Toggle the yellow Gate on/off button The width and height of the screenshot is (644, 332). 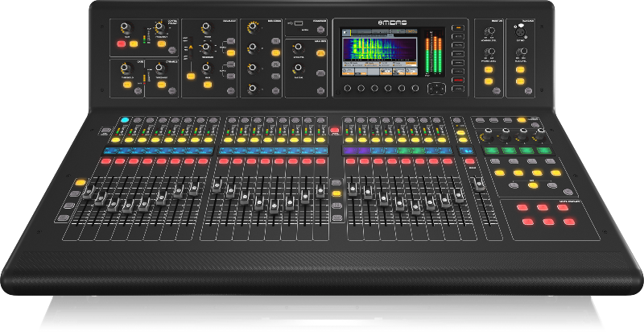[x=127, y=85]
